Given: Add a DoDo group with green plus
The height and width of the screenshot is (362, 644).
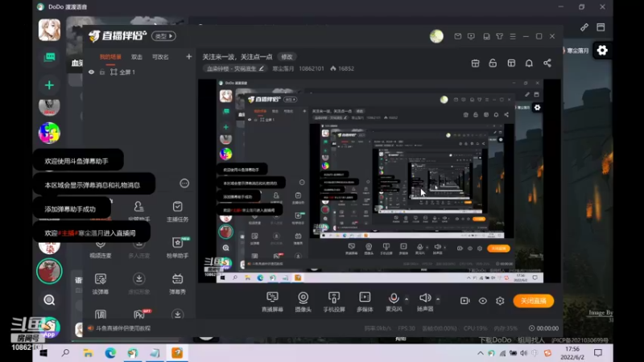Looking at the screenshot, I should [49, 85].
